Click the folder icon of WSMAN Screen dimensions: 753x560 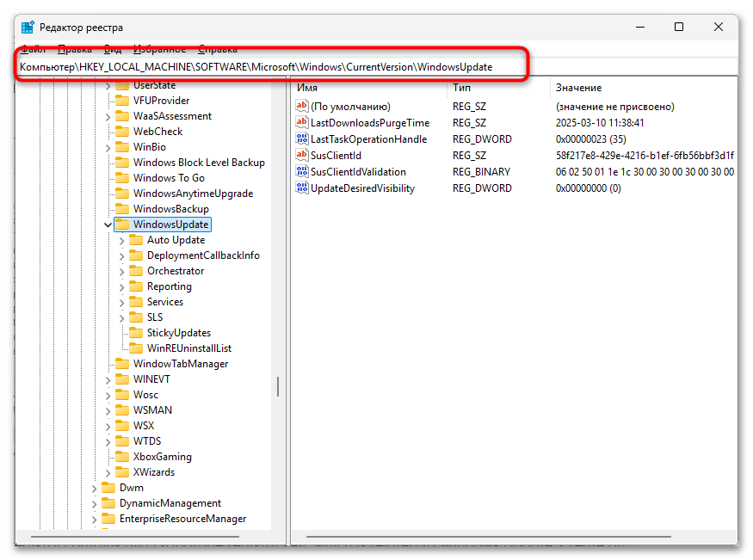(122, 410)
